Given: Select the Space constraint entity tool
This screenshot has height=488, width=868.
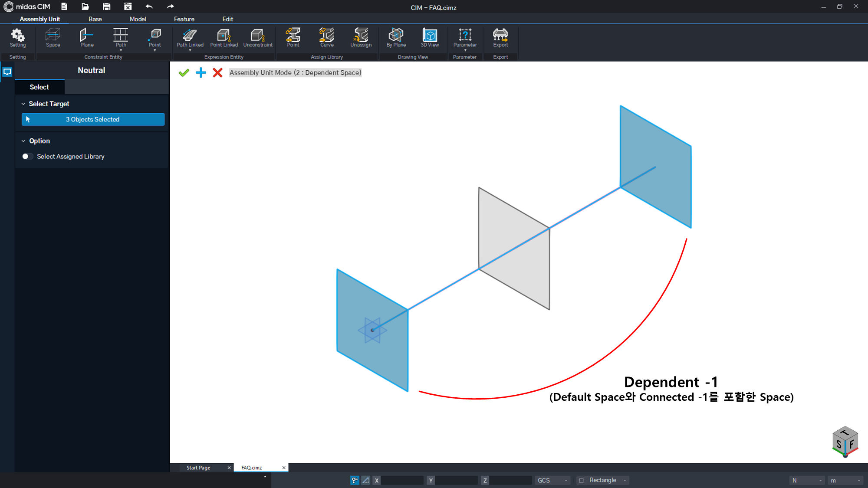Looking at the screenshot, I should (x=53, y=38).
